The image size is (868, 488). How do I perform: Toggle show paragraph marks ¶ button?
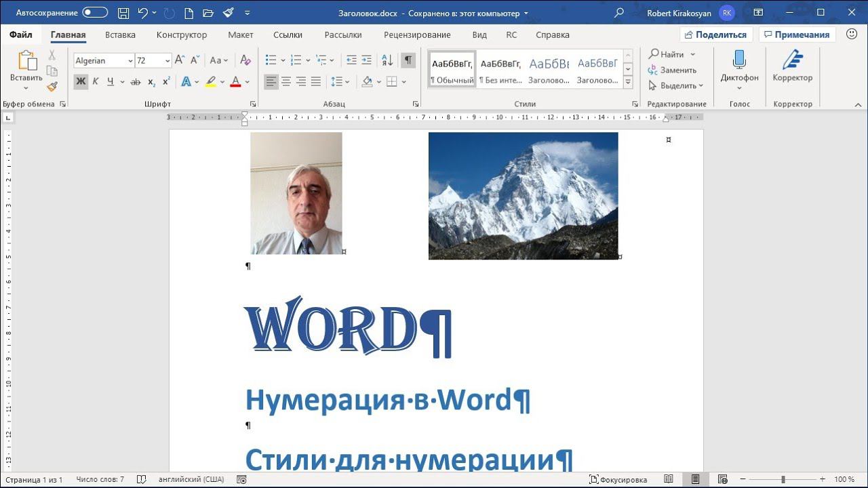click(x=408, y=60)
